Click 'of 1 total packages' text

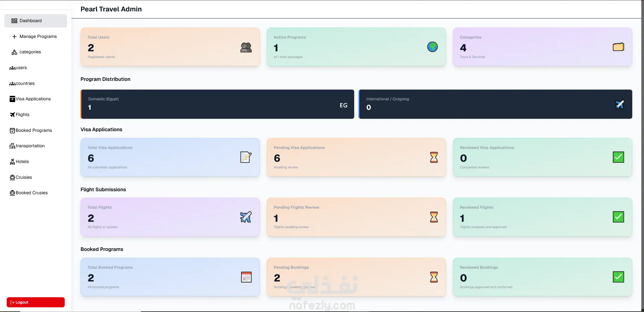point(288,57)
